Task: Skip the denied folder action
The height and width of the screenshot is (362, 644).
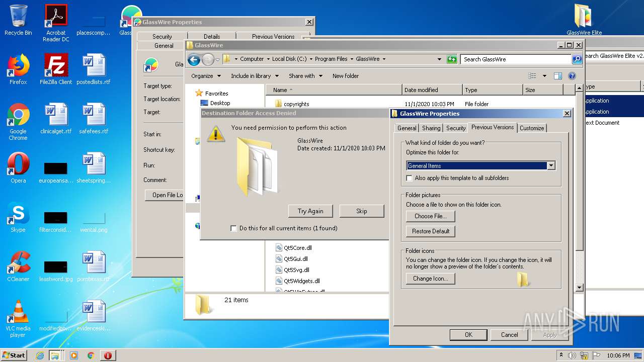Action: click(x=362, y=211)
